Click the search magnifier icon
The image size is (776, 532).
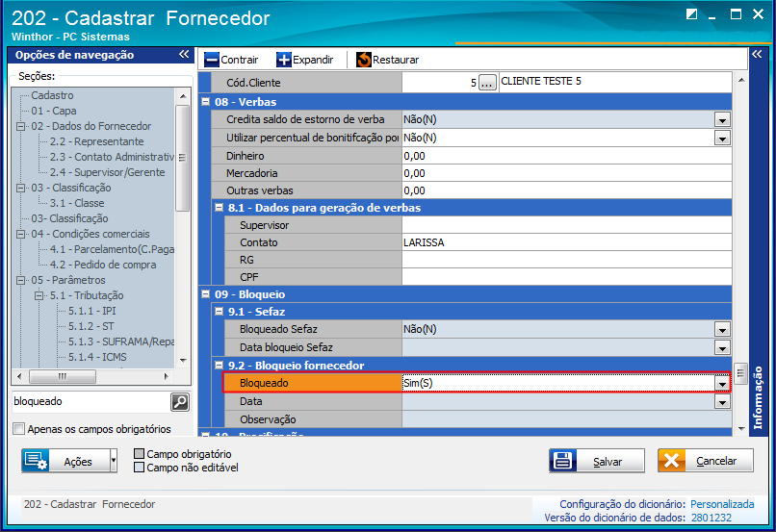[x=180, y=402]
